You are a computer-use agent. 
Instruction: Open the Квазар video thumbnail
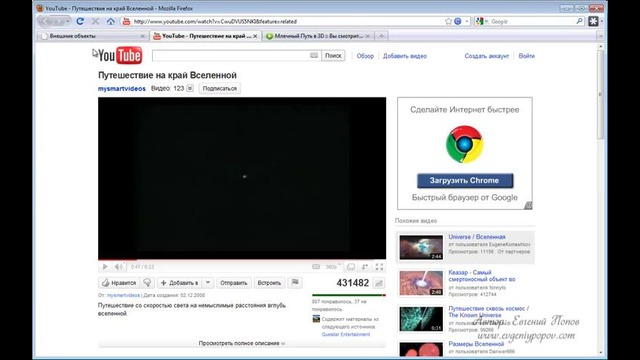click(x=421, y=283)
